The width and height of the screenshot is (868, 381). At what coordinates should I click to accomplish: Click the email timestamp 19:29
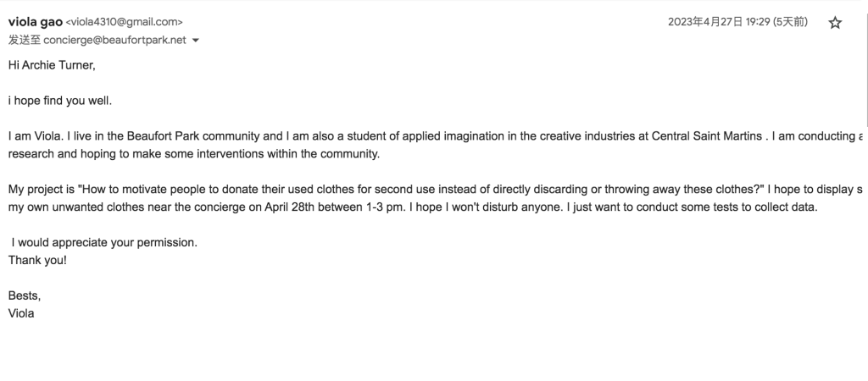[757, 22]
